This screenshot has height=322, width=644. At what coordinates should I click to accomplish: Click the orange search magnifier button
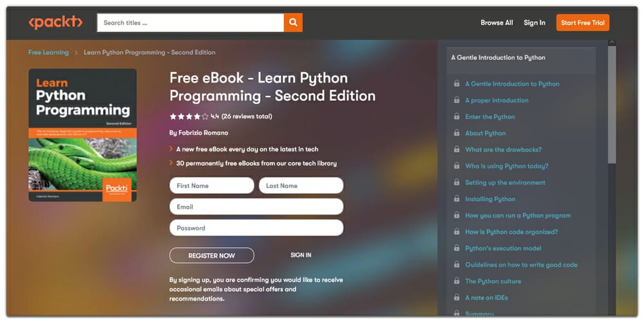[293, 23]
